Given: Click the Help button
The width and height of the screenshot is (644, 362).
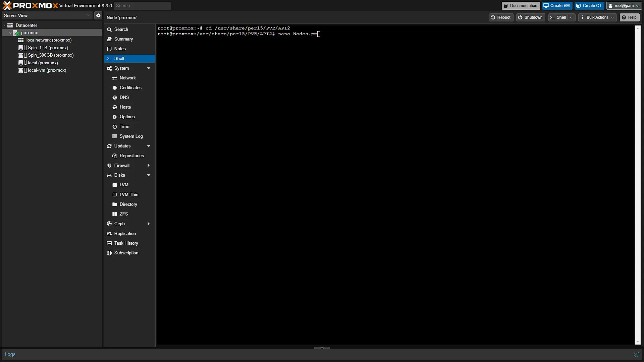Looking at the screenshot, I should 629,17.
